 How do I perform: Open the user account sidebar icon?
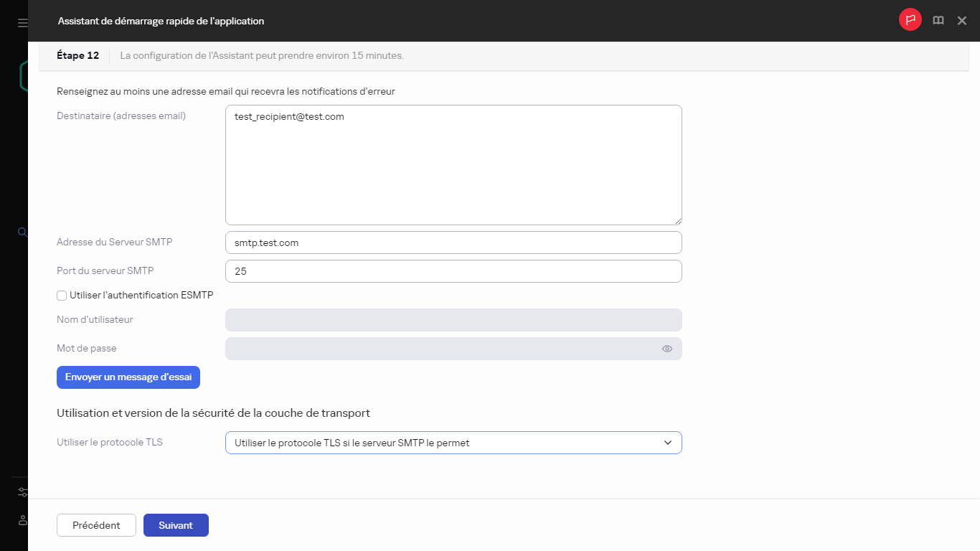point(22,520)
